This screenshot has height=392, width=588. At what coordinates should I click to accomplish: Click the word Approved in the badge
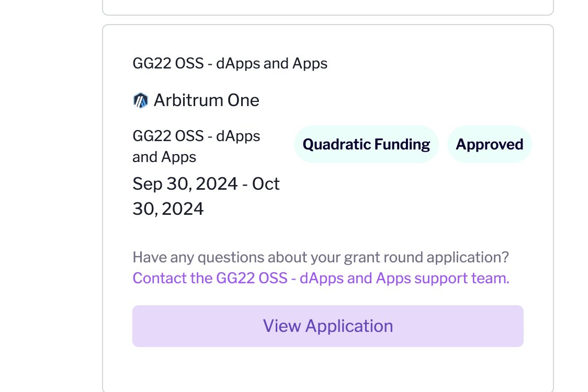[x=489, y=144]
